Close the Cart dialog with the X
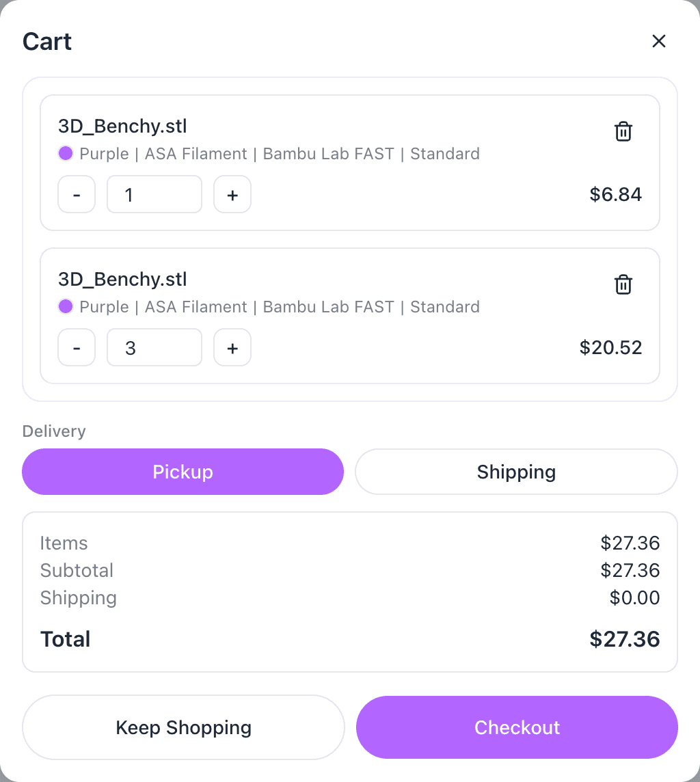Image resolution: width=700 pixels, height=782 pixels. pos(659,41)
